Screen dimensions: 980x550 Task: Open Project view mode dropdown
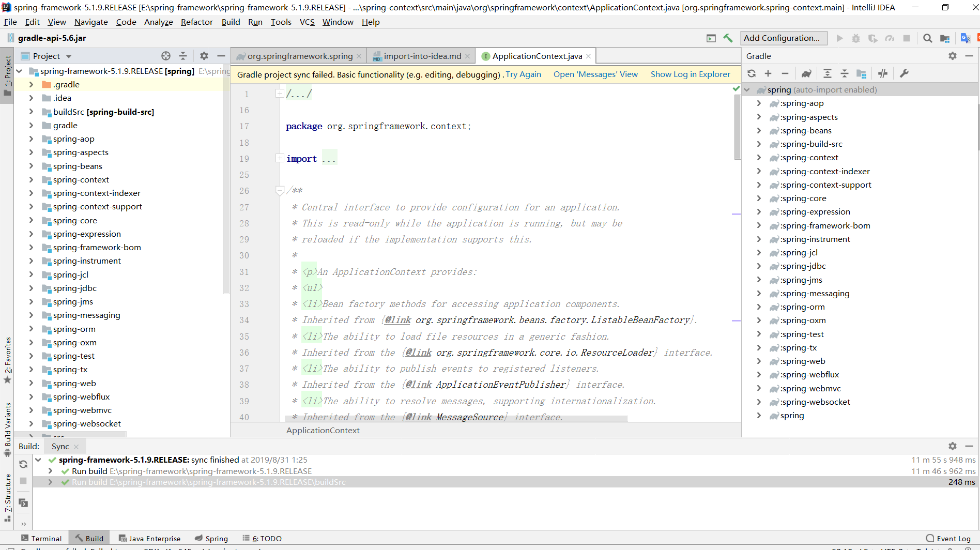[x=69, y=56]
